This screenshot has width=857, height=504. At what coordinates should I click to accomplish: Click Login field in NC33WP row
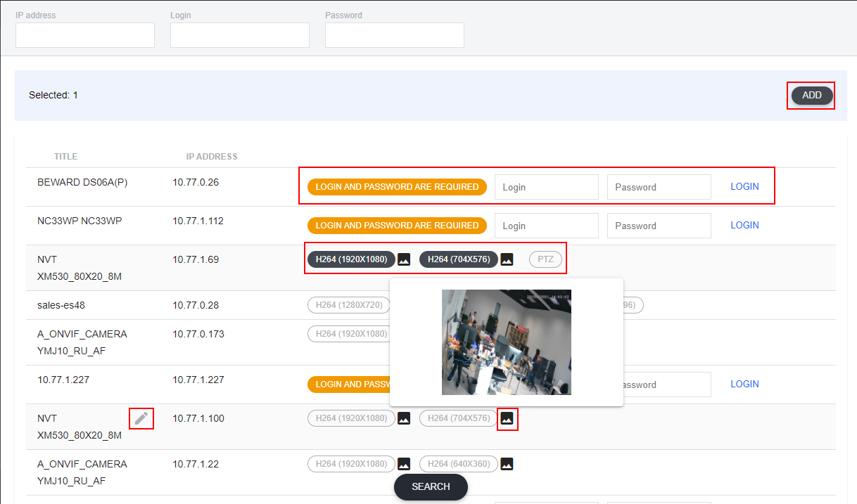(546, 226)
